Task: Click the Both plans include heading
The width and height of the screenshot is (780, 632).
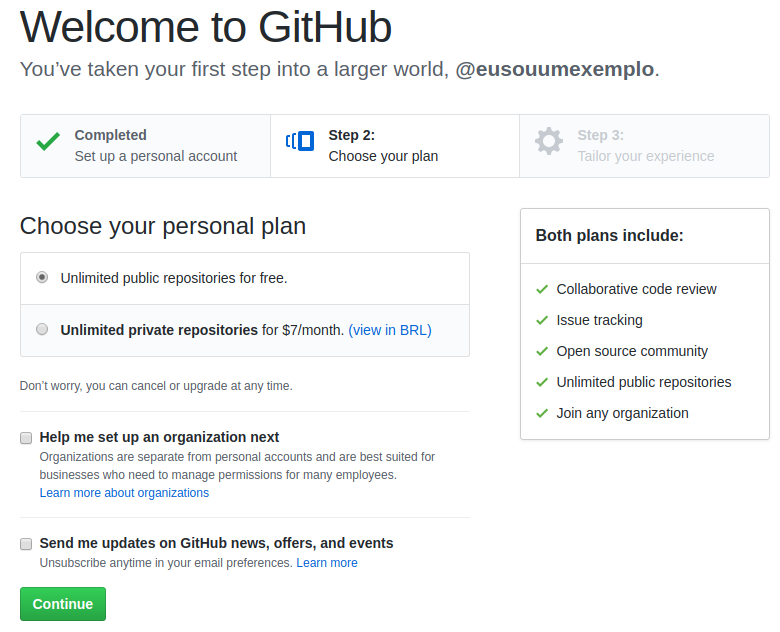Action: click(x=610, y=236)
